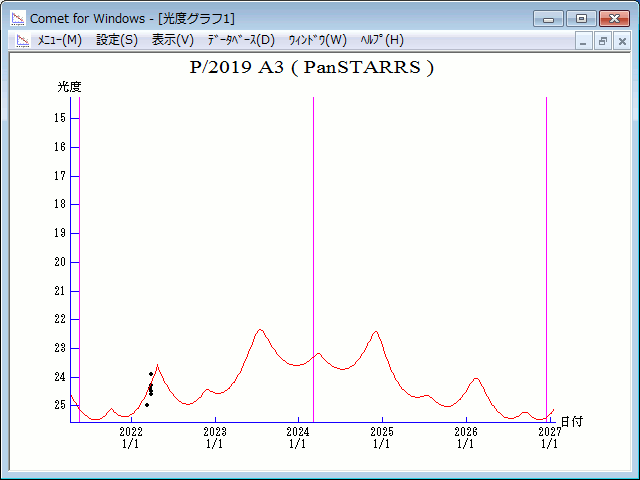The image size is (640, 480).
Task: Open the ｳｨﾝﾄﾞｳ(W) window menu
Action: tap(317, 40)
